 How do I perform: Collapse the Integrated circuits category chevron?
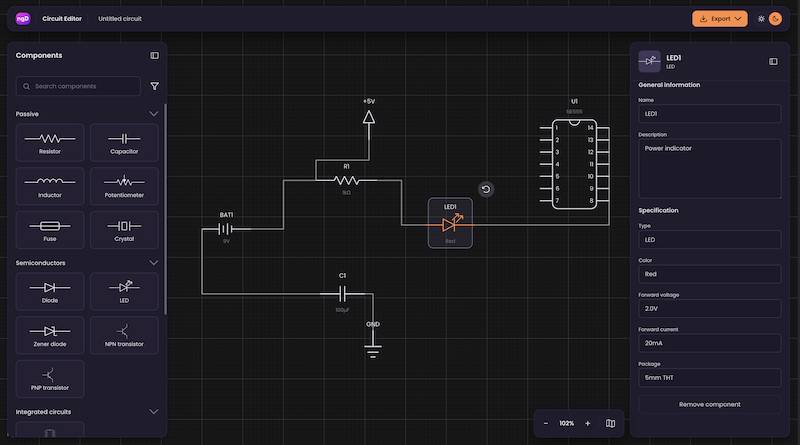[154, 412]
